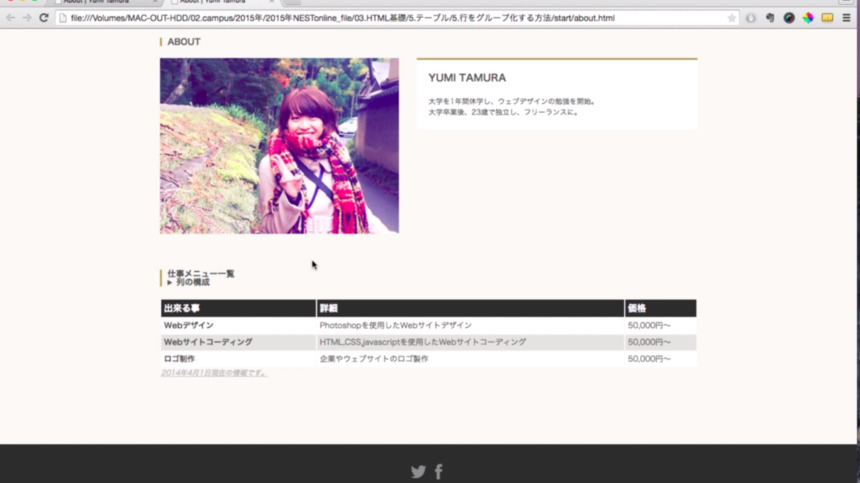860x483 pixels.
Task: Click the 2014年4月1日現在の情報です caption
Action: click(x=214, y=373)
